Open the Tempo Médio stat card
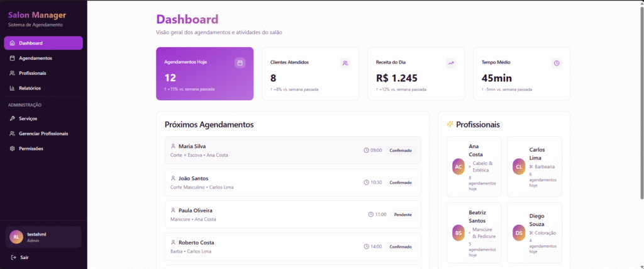This screenshot has width=644, height=269. 521,74
